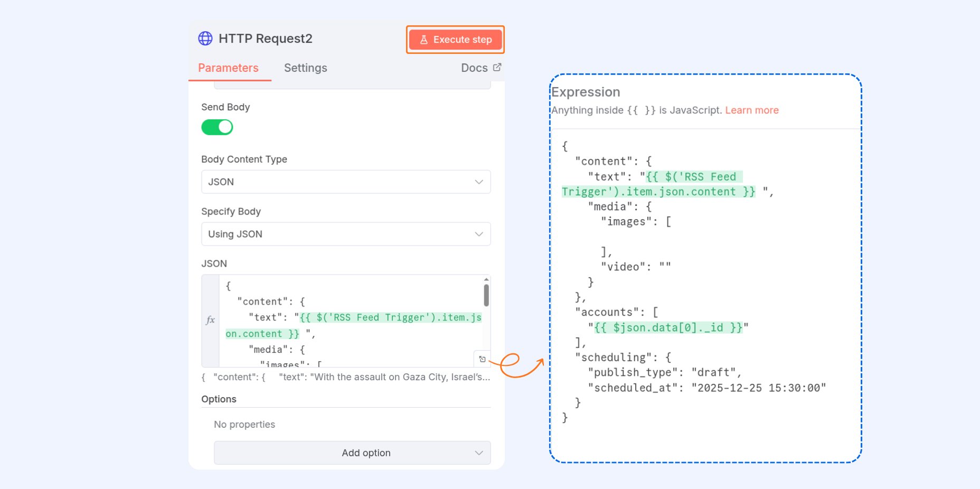The image size is (980, 489).
Task: Expand the Specify Body dropdown
Action: (x=346, y=234)
